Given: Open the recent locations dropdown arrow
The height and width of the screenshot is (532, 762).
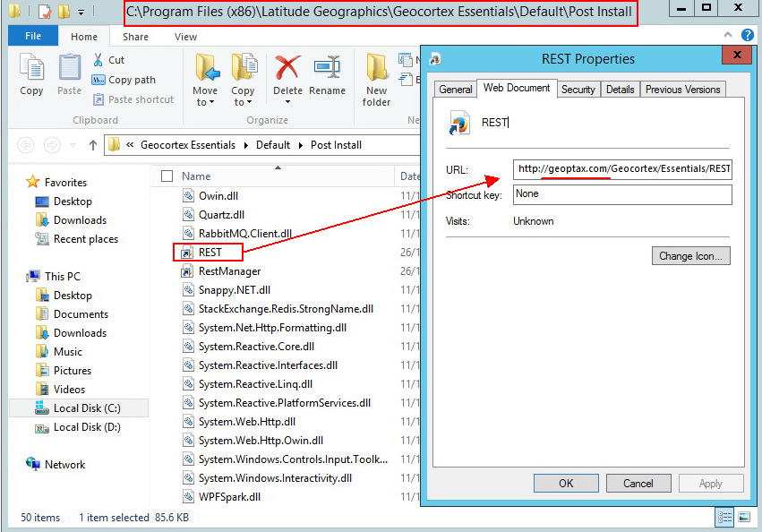Looking at the screenshot, I should click(73, 145).
